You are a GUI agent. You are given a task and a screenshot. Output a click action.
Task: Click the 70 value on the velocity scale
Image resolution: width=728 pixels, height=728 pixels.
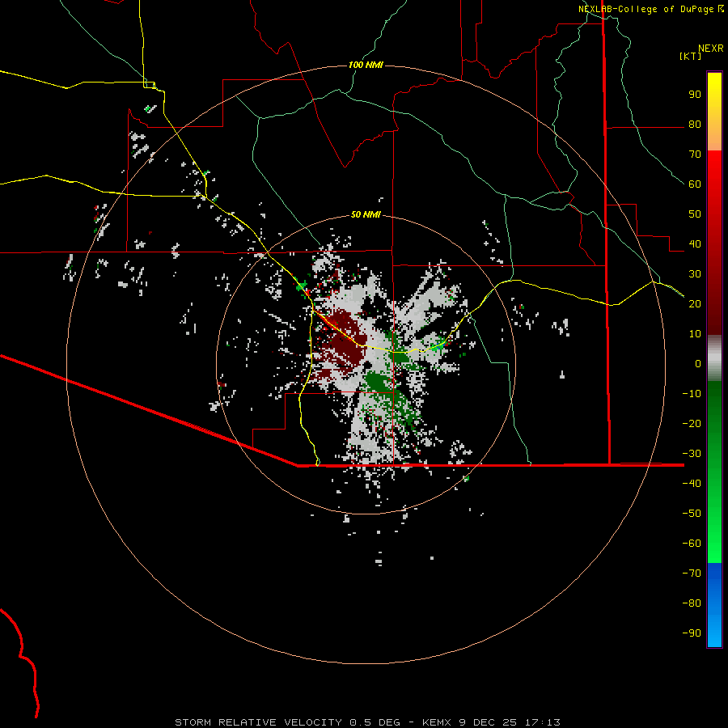click(695, 154)
